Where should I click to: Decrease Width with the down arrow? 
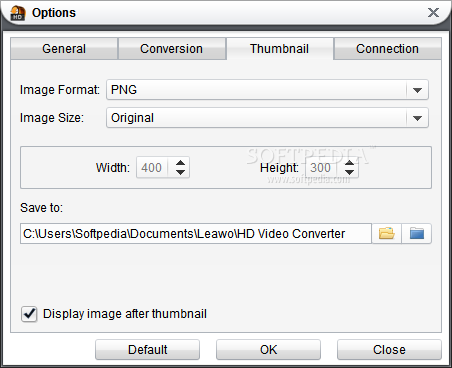point(180,172)
